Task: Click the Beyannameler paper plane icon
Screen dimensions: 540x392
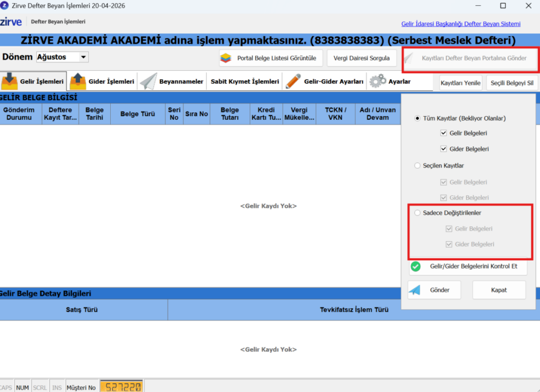Action: point(148,81)
